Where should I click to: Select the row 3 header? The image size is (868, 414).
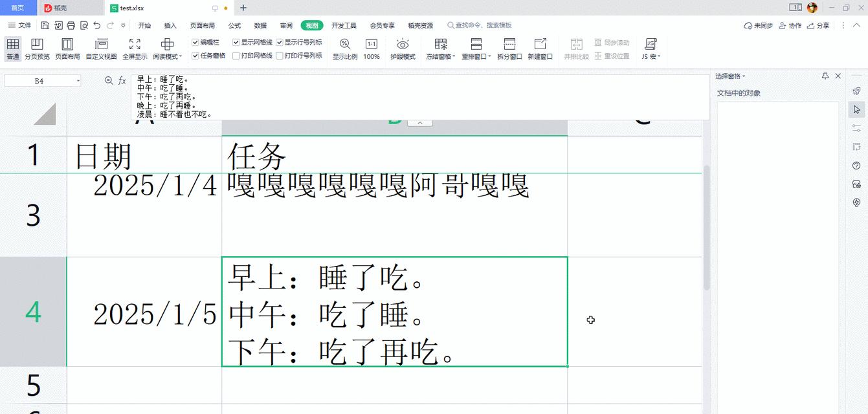[x=33, y=215]
